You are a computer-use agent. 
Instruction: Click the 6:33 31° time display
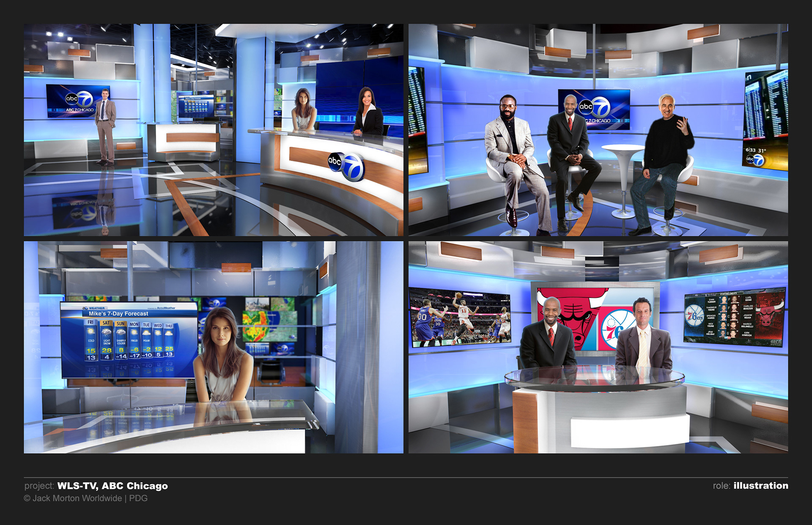[755, 150]
